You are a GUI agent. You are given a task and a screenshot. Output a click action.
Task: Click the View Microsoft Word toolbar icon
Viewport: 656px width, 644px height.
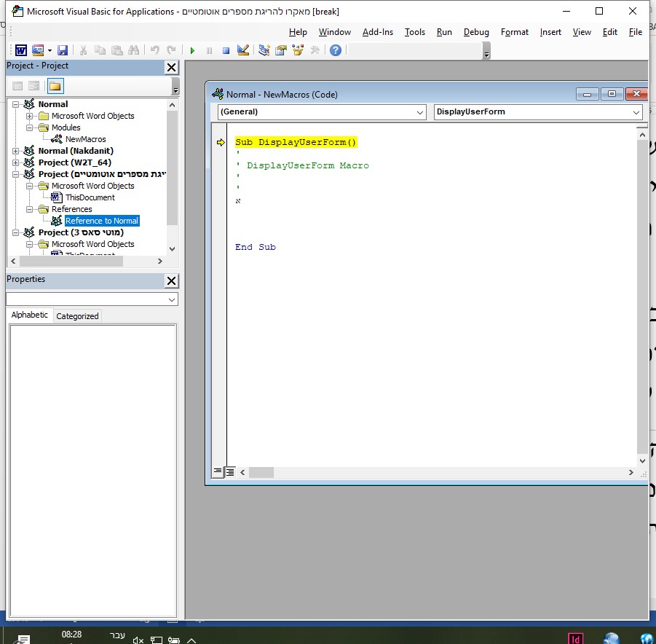point(21,50)
